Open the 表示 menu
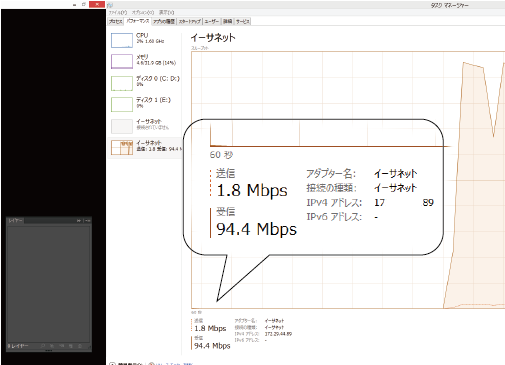 click(166, 12)
